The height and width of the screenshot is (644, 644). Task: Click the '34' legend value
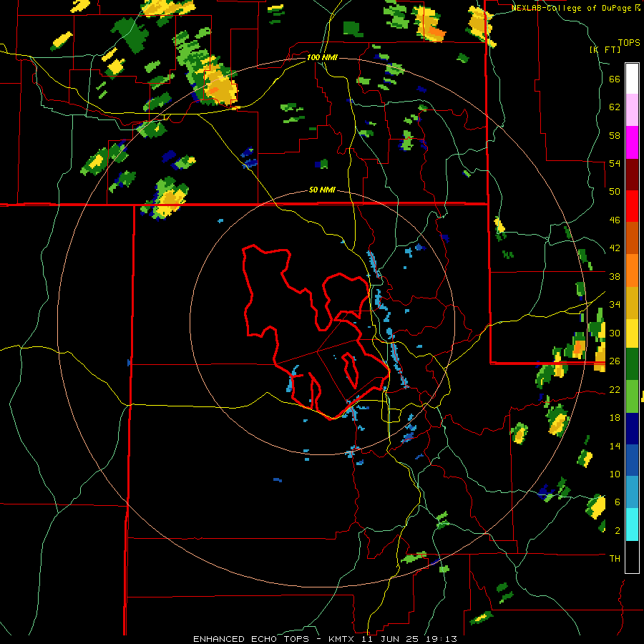[615, 305]
